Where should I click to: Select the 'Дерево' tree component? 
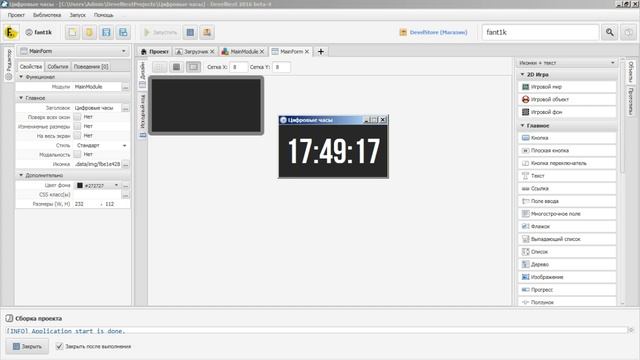point(567,264)
